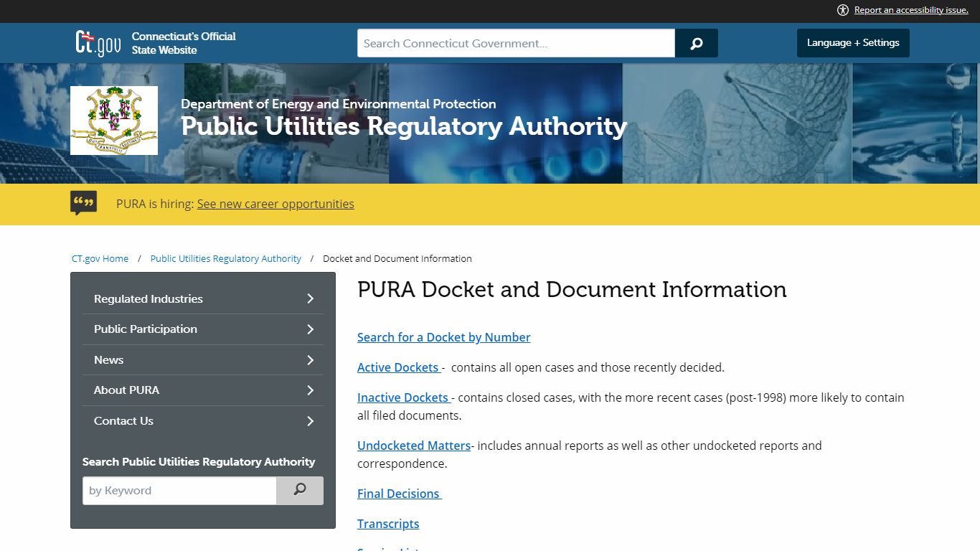Expand the Public Participation chevron
This screenshot has height=551, width=980.
pos(311,329)
